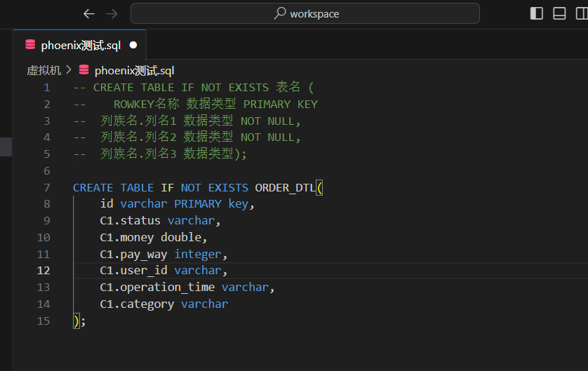
Task: Toggle the bottom panel layout icon
Action: (x=559, y=13)
